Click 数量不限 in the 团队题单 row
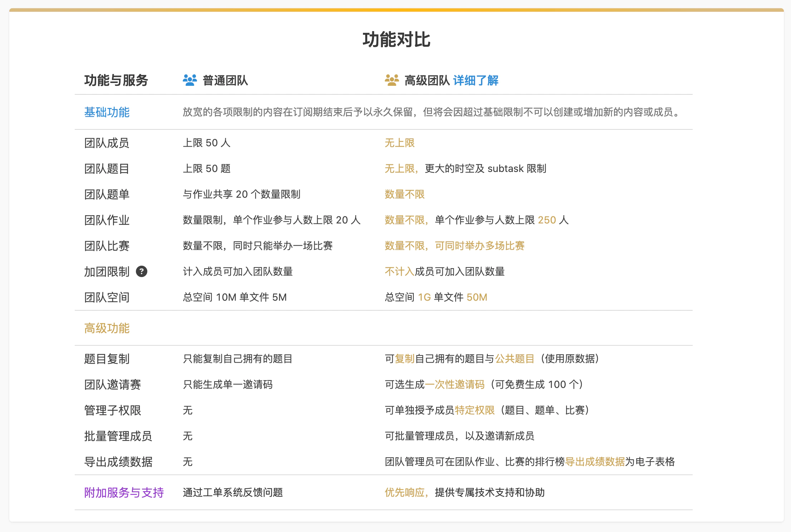791x532 pixels. click(x=404, y=194)
